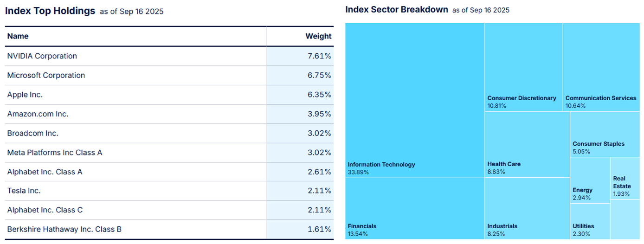Select the Financials treemap block
The width and height of the screenshot is (644, 244).
click(x=415, y=208)
